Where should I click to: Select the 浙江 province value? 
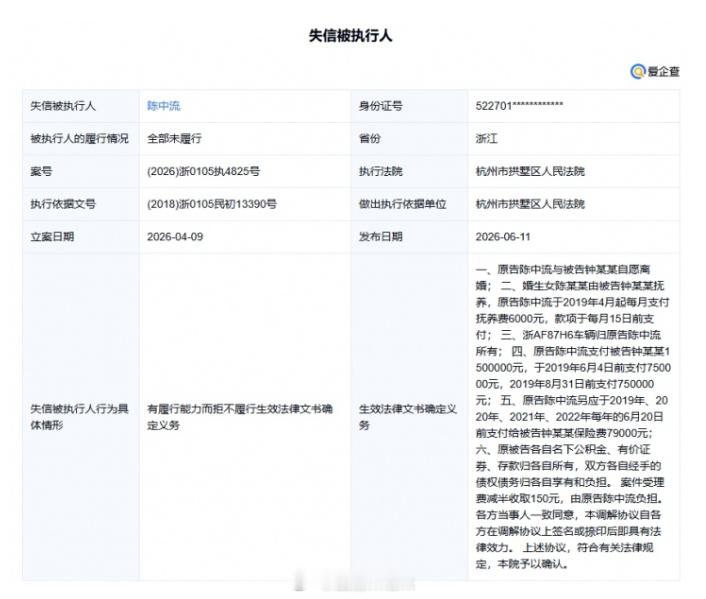click(x=486, y=138)
